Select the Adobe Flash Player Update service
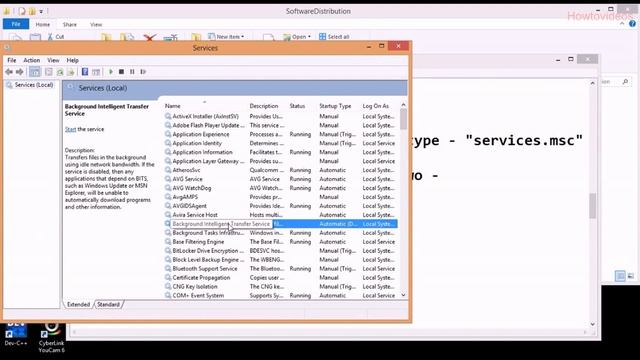This screenshot has height=360, width=640. coord(208,125)
